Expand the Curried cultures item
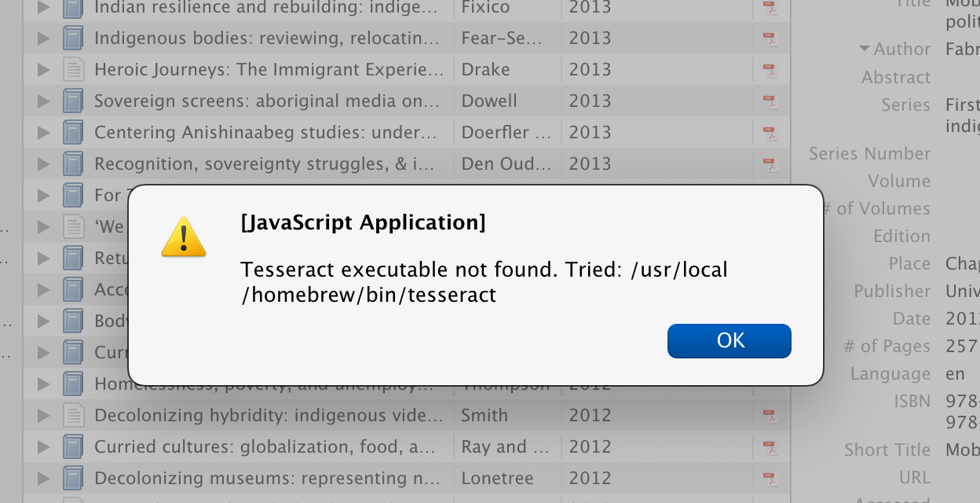 [43, 446]
